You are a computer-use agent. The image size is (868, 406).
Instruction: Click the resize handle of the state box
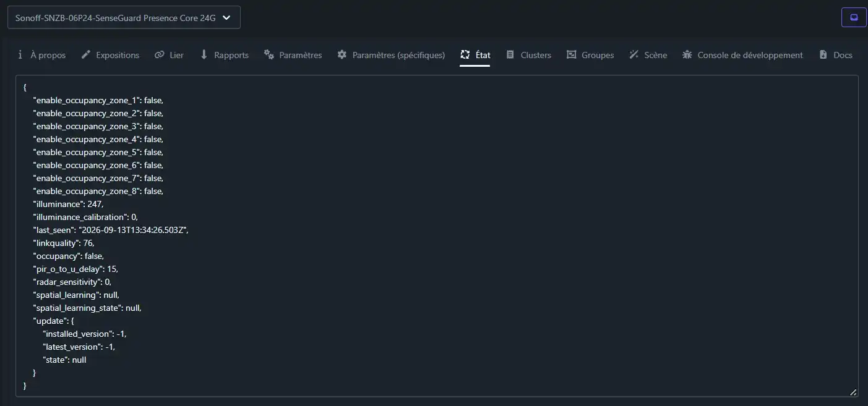[853, 392]
